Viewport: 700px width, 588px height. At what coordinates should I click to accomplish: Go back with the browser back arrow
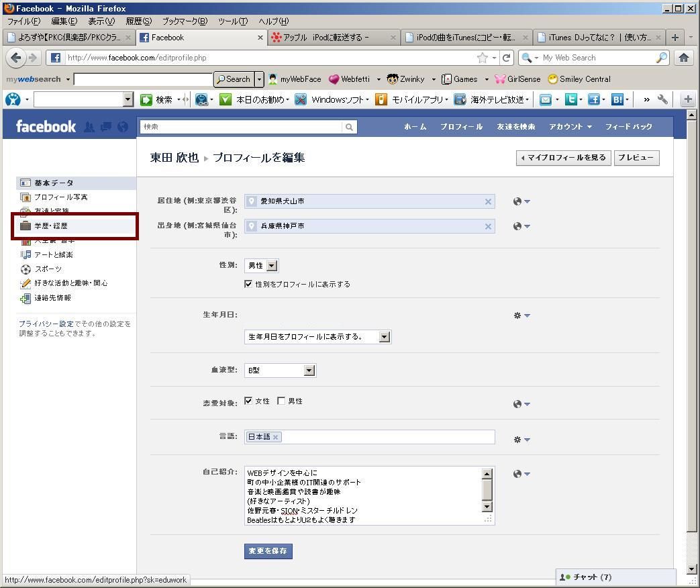point(15,58)
